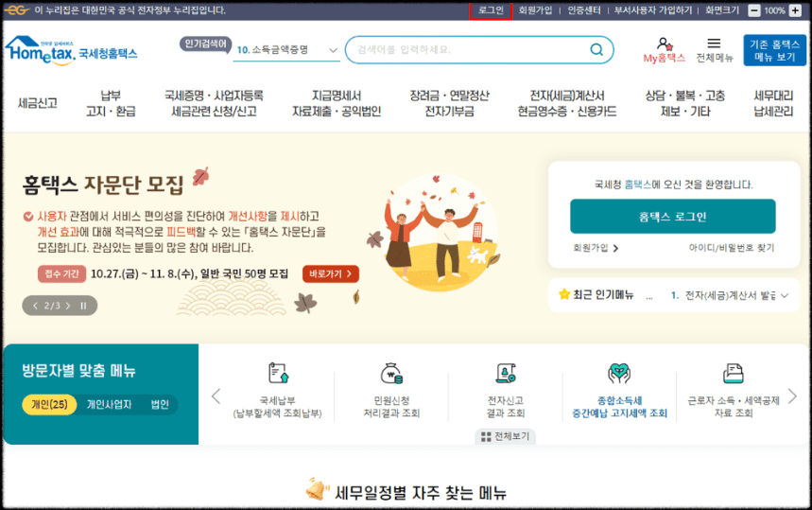Click the top 회원가입 link
Screen dimensions: 812x510
click(x=535, y=10)
